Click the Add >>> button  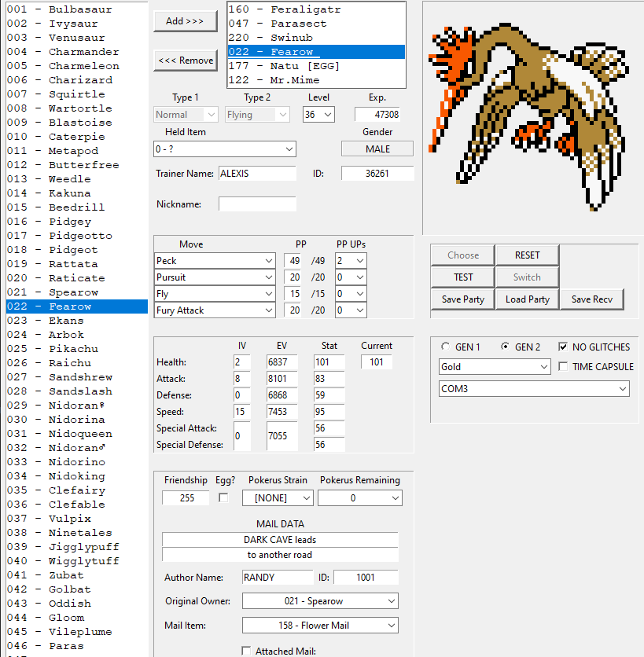click(185, 21)
